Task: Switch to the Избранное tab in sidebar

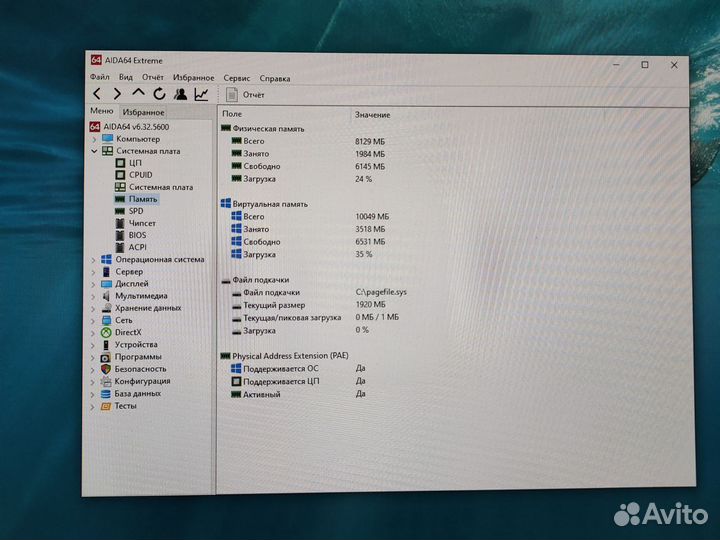Action: (143, 112)
